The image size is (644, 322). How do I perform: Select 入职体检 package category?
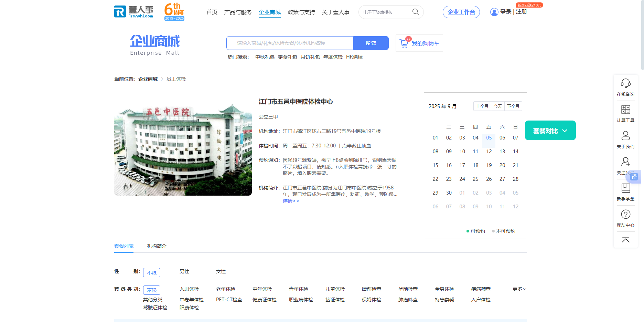point(189,289)
